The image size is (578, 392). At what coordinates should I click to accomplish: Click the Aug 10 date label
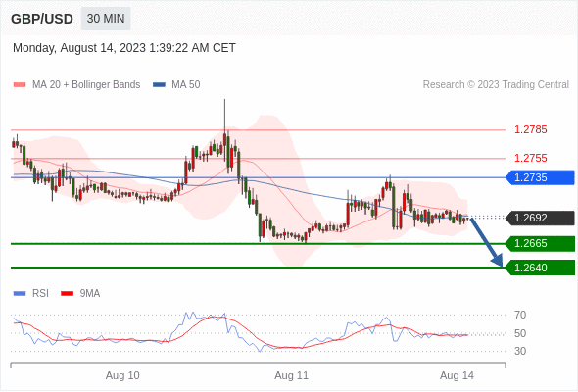tap(122, 375)
